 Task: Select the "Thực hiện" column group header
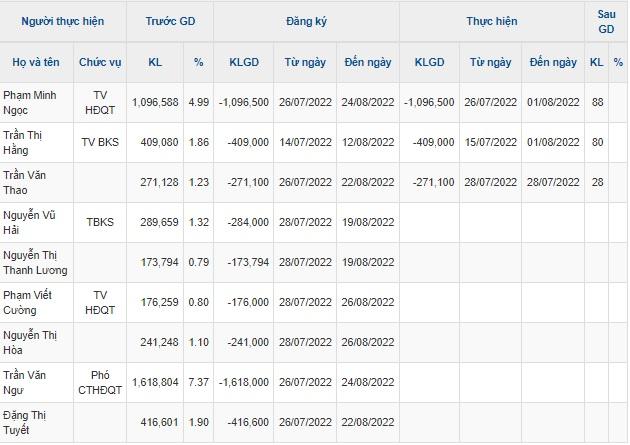pyautogui.click(x=491, y=21)
